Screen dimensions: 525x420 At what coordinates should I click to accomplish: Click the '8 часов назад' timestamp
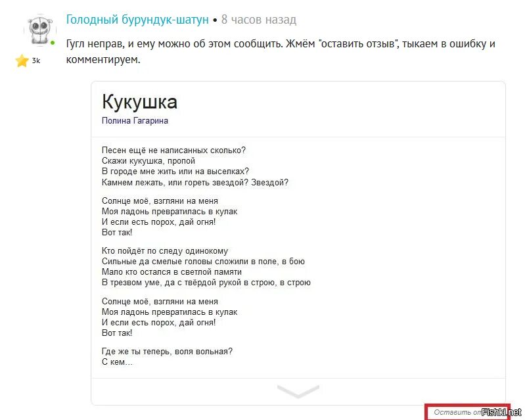(259, 20)
